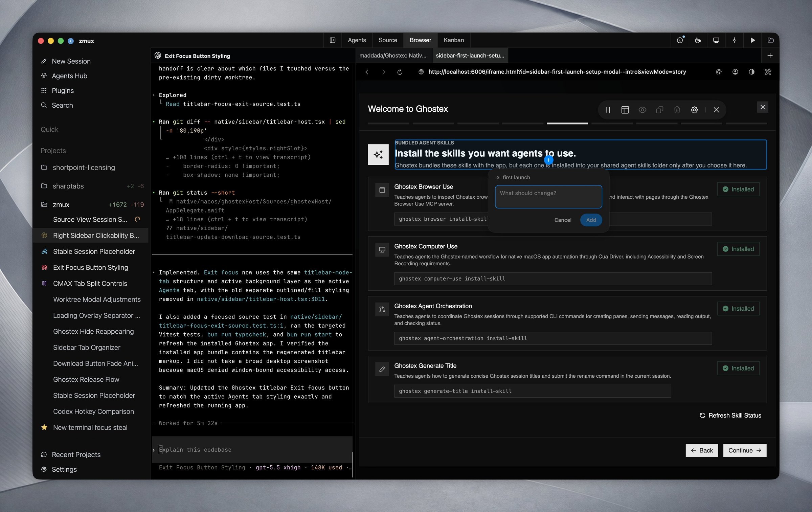Open the info icon with blue notification dot
Screen dimensions: 812x512
680,40
